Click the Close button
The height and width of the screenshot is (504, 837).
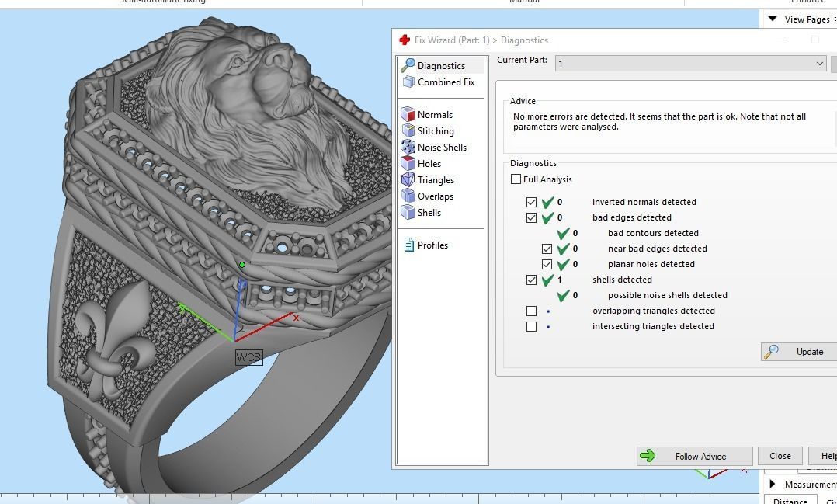[780, 456]
